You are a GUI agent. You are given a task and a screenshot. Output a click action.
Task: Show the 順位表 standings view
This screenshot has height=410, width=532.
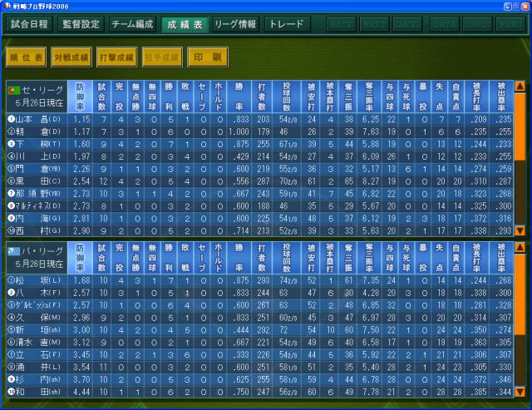(x=26, y=58)
